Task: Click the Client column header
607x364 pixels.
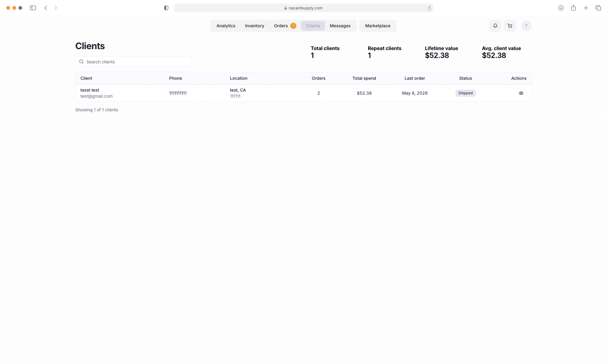Action: pyautogui.click(x=86, y=78)
